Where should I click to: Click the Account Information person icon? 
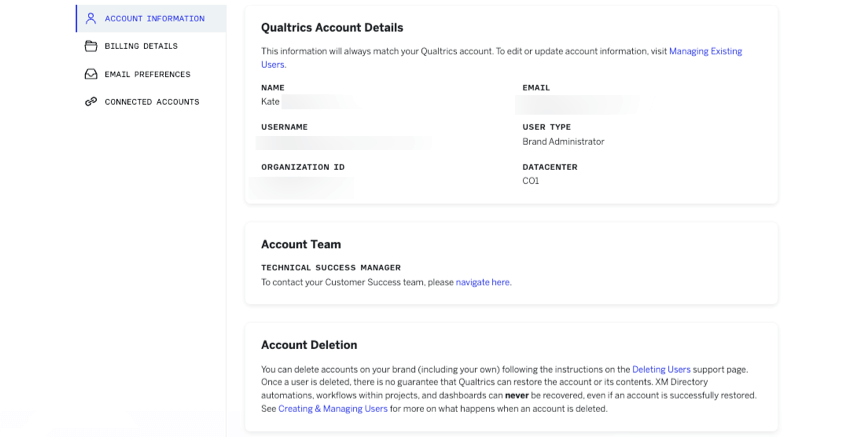click(x=91, y=18)
